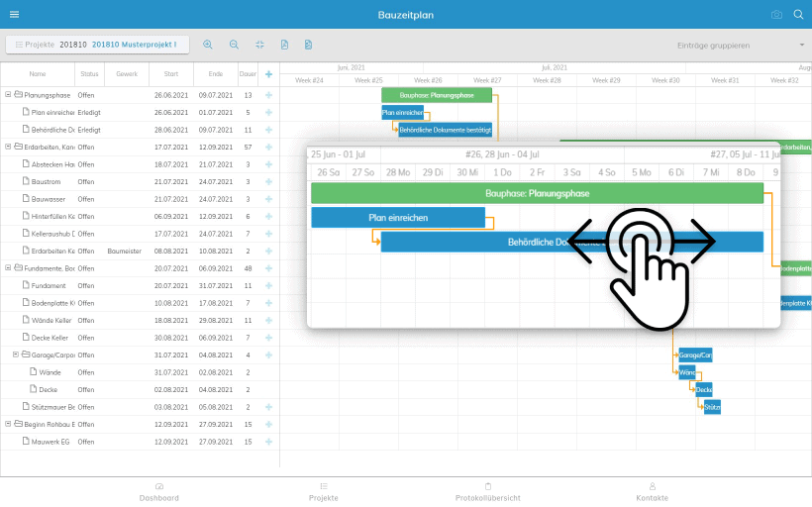Open Einträge gruppieren dropdown
The image size is (812, 507).
click(x=741, y=46)
